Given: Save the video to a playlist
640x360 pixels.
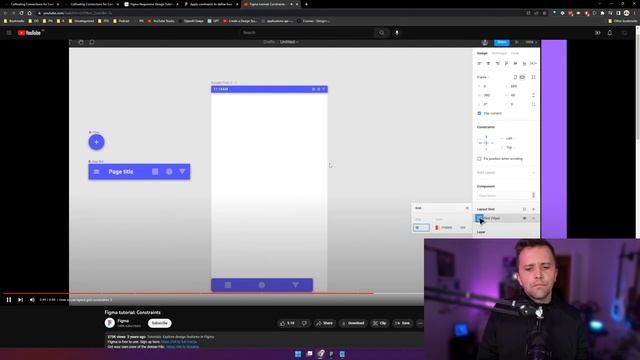Looking at the screenshot, I should tap(402, 323).
